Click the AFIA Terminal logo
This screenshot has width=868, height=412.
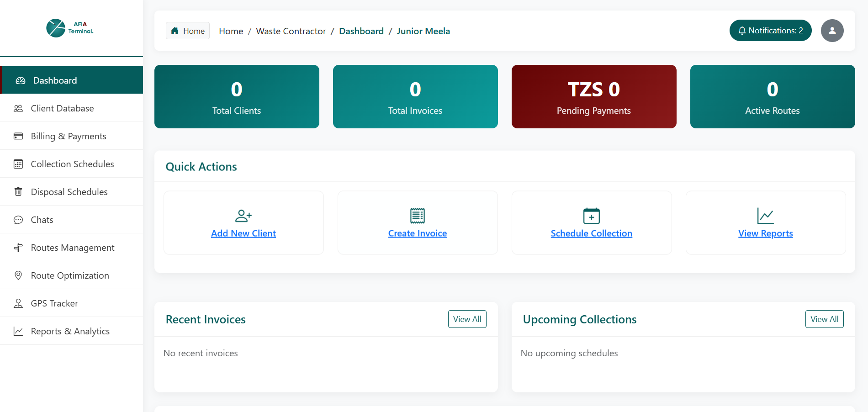69,28
